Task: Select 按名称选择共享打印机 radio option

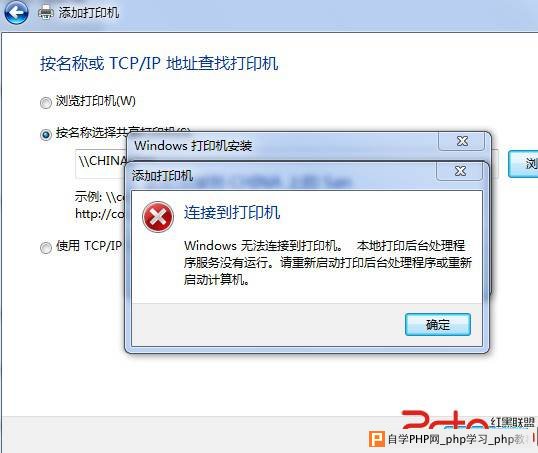Action: tap(46, 134)
